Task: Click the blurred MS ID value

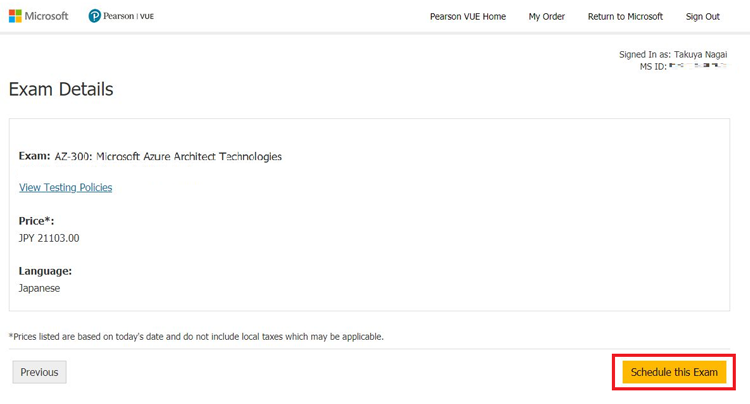Action: click(698, 67)
